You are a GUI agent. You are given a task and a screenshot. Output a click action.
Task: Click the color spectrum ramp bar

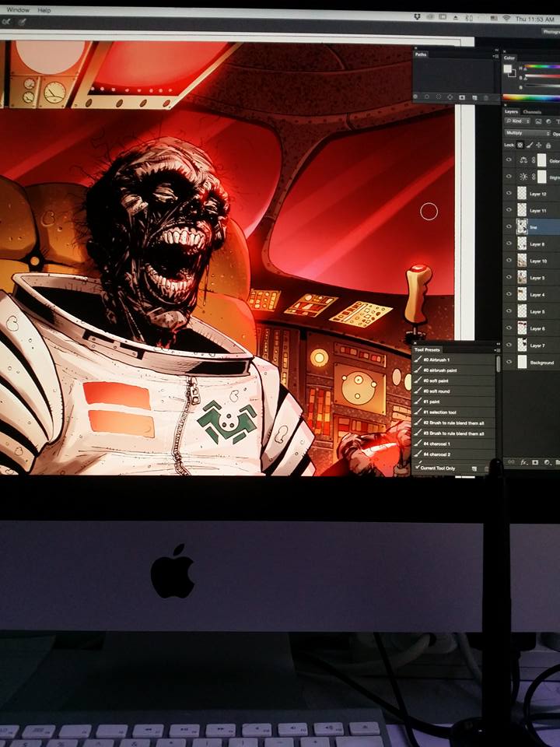click(x=531, y=98)
